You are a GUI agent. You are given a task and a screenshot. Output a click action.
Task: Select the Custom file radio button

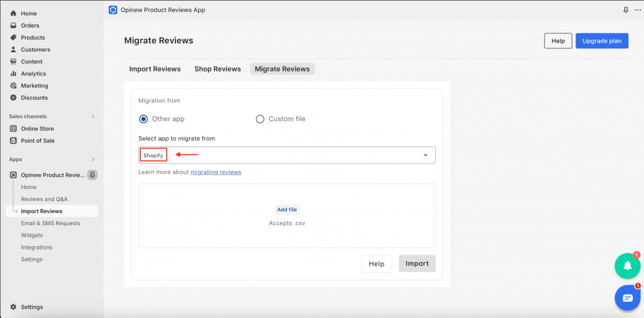tap(260, 119)
